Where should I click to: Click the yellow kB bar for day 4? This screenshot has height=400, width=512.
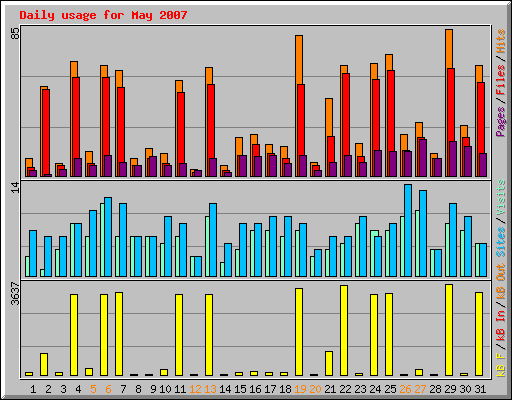(74, 335)
